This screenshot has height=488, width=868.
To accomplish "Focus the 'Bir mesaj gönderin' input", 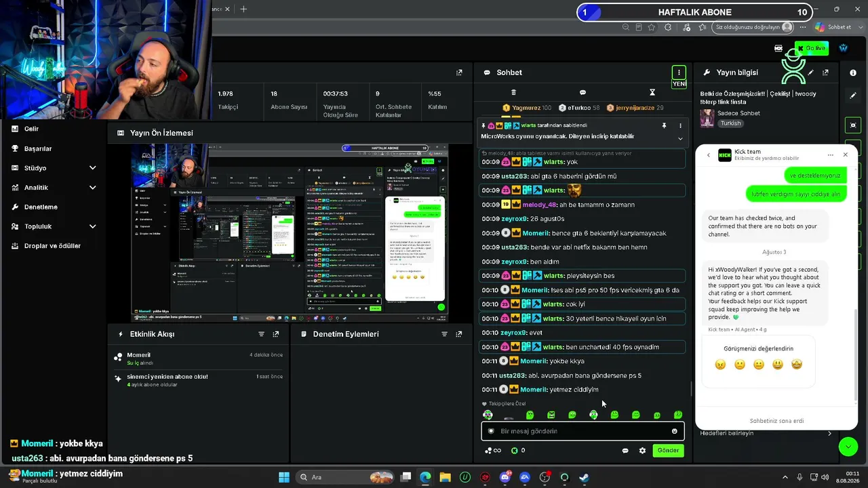I will pos(583,431).
